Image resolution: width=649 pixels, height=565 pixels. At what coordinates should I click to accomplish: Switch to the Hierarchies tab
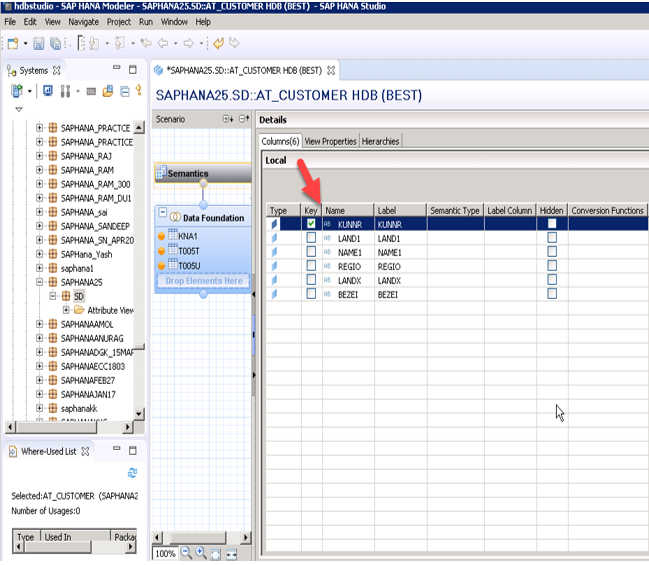380,142
